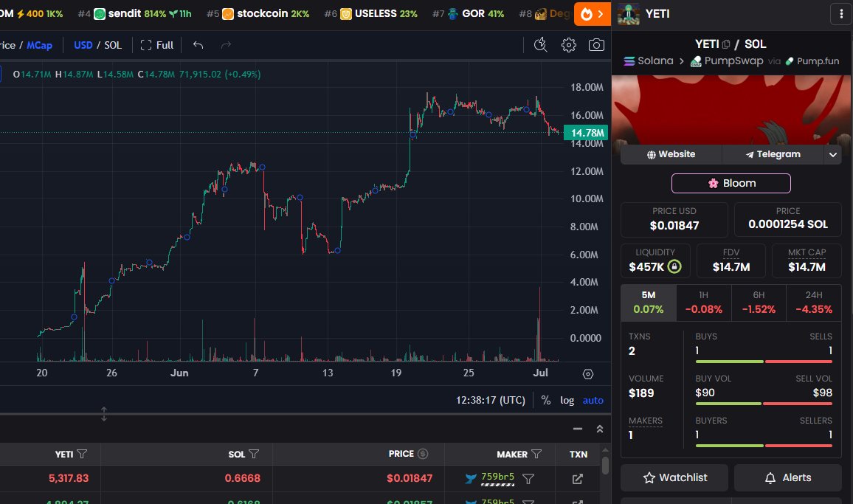Click the 5,317.83 YETI amount cell
853x504 pixels.
coord(69,478)
